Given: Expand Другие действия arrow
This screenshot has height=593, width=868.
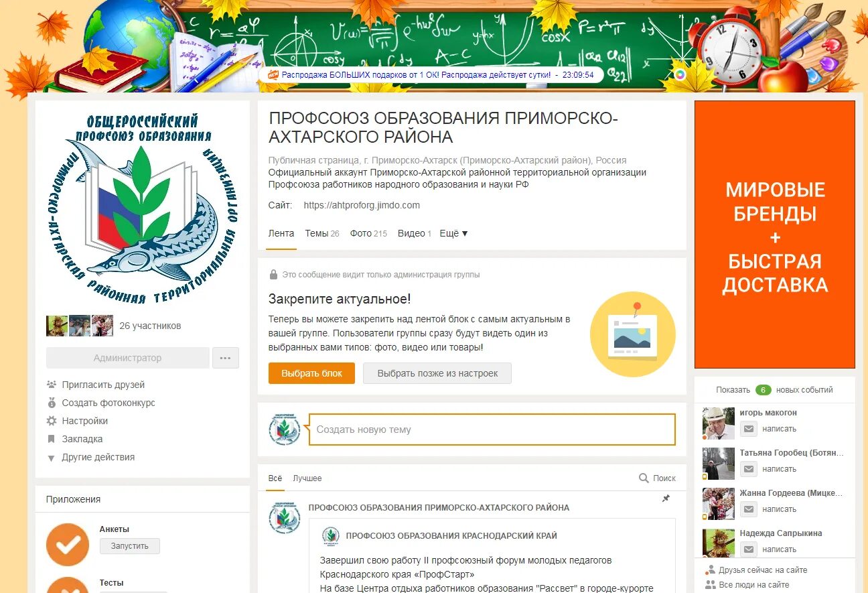Looking at the screenshot, I should coord(51,458).
